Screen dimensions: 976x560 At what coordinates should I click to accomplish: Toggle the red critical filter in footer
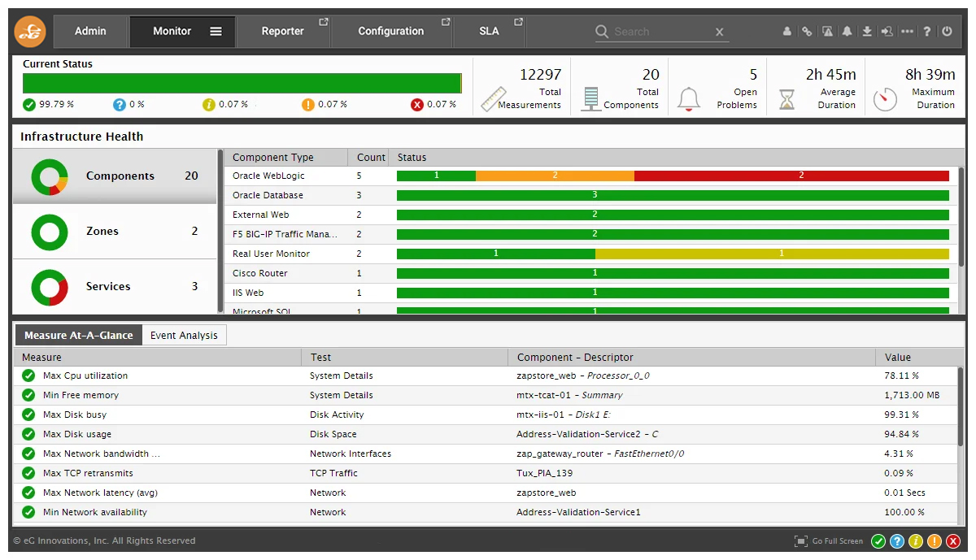pos(953,541)
